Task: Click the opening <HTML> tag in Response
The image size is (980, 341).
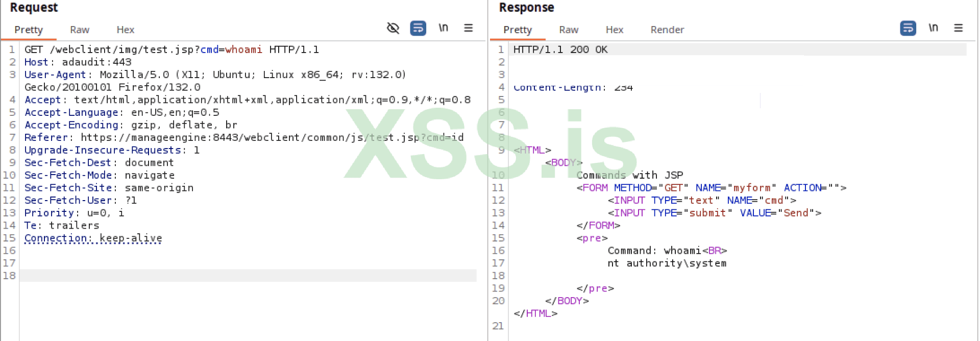Action: [x=532, y=150]
